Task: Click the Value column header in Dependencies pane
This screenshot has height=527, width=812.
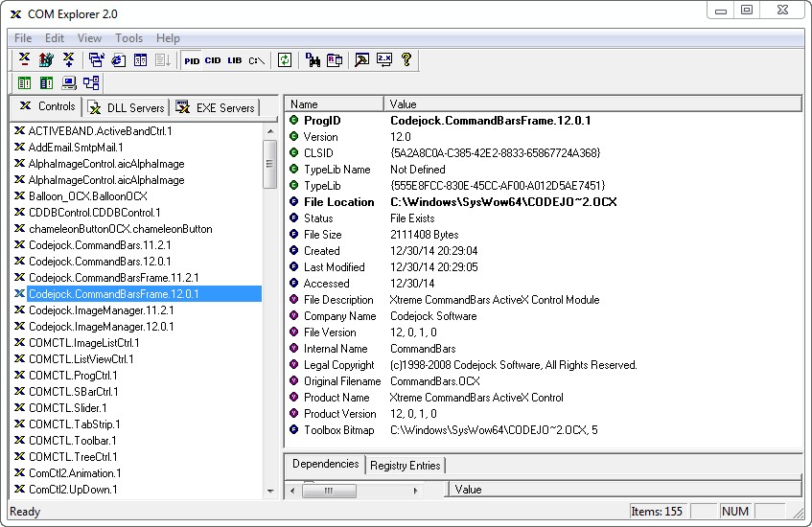Action: pyautogui.click(x=625, y=490)
